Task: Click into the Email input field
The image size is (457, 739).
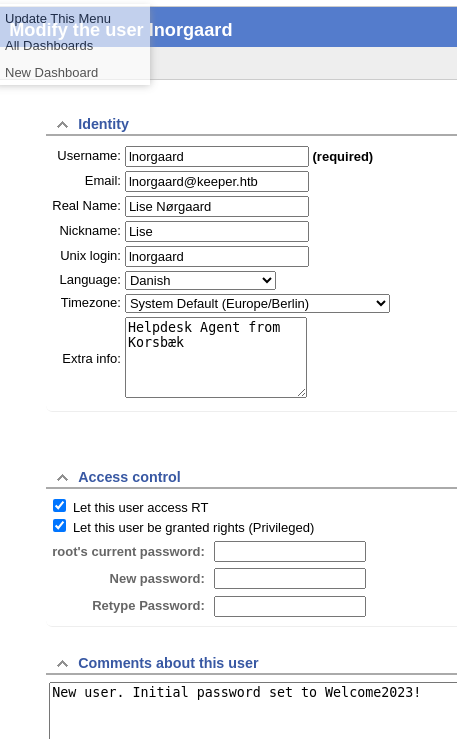Action: point(217,181)
